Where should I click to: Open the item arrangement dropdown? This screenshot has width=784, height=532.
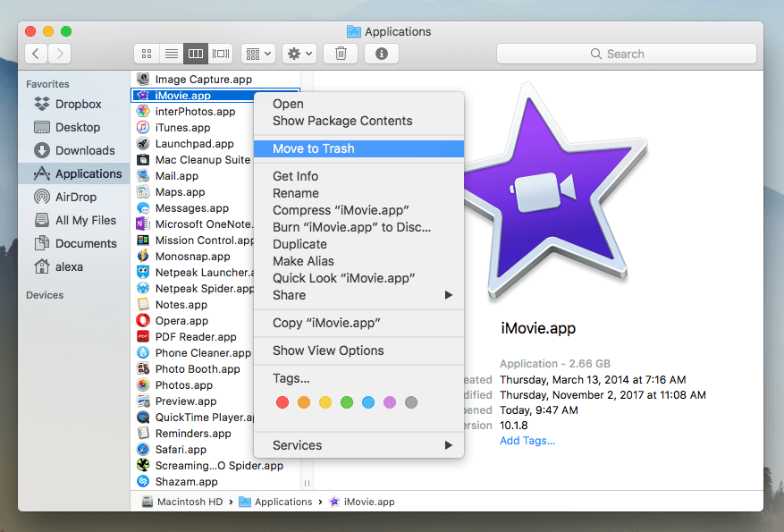pos(257,54)
